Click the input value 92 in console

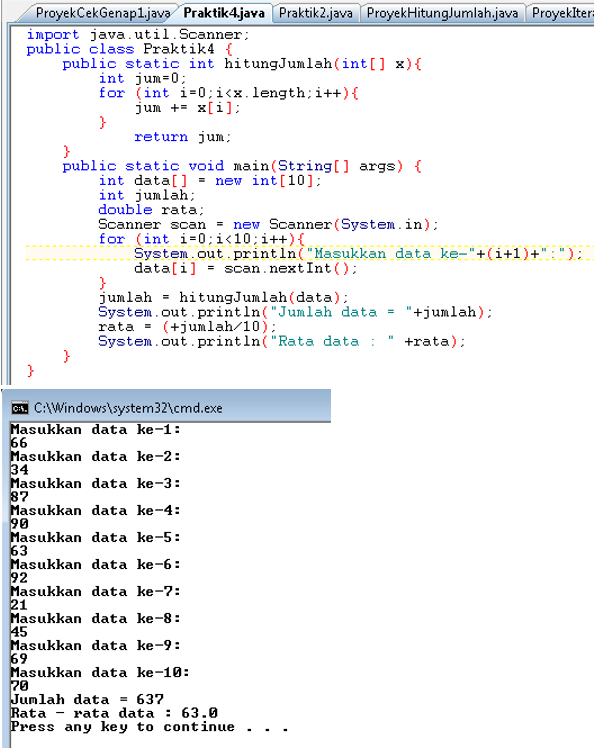click(19, 578)
